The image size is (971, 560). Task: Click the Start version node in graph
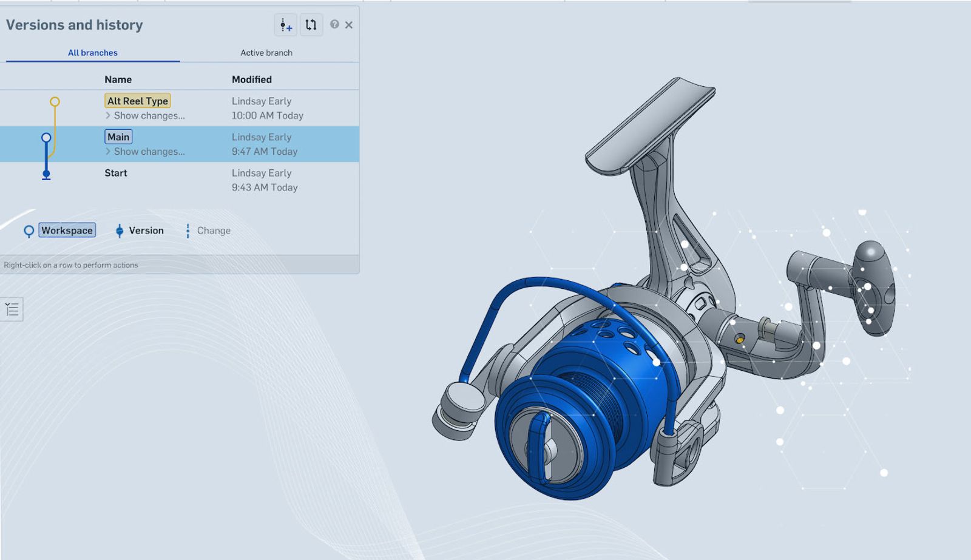click(x=46, y=174)
